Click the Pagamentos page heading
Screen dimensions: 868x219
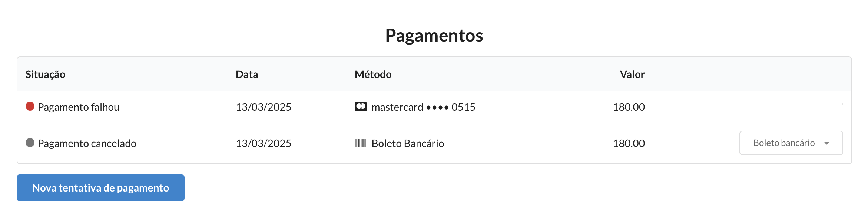[x=434, y=36]
